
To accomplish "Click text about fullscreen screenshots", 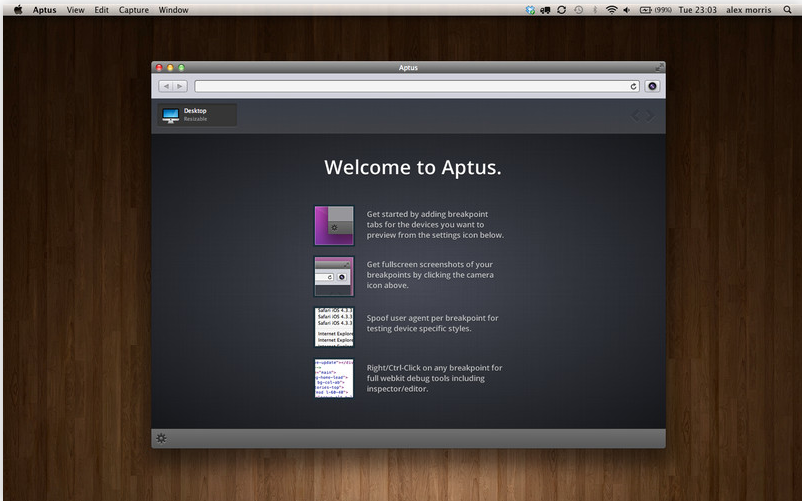I will pyautogui.click(x=430, y=275).
